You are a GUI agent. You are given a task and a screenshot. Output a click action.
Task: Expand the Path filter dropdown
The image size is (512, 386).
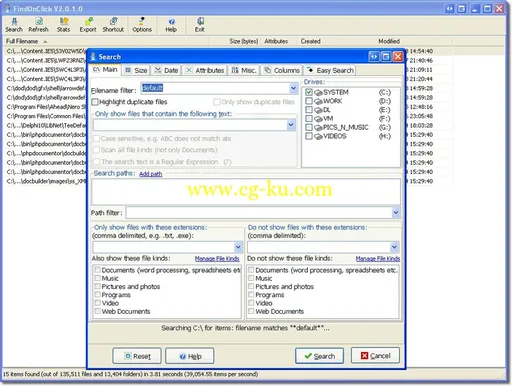pyautogui.click(x=396, y=213)
